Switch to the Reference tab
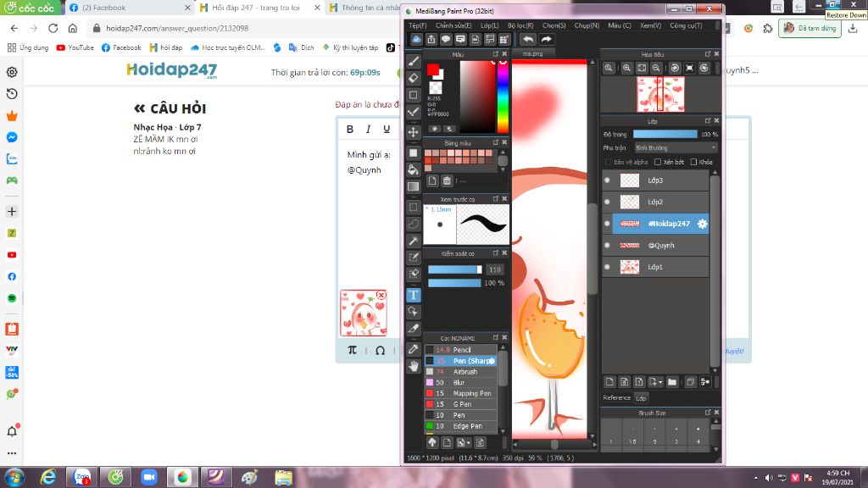 [616, 398]
